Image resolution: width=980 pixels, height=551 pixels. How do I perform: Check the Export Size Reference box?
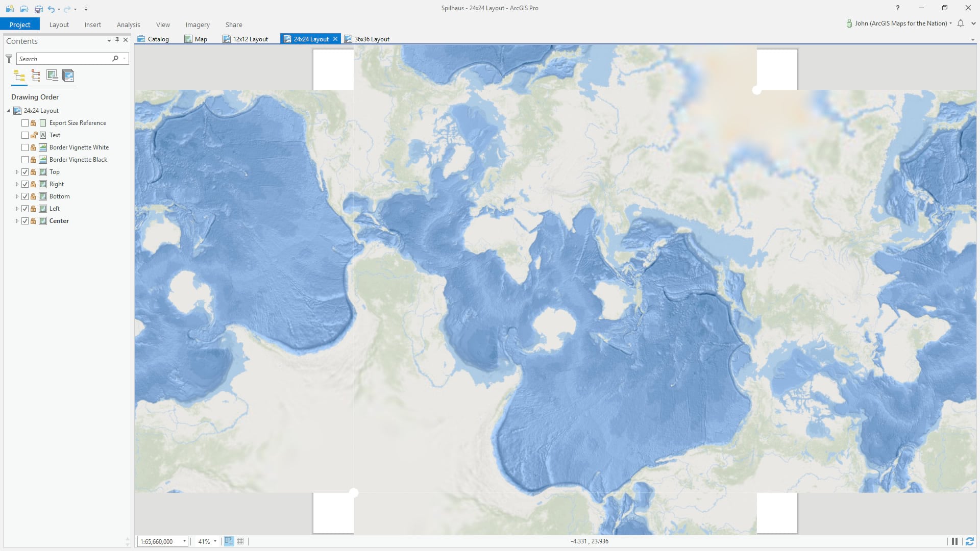click(x=25, y=123)
